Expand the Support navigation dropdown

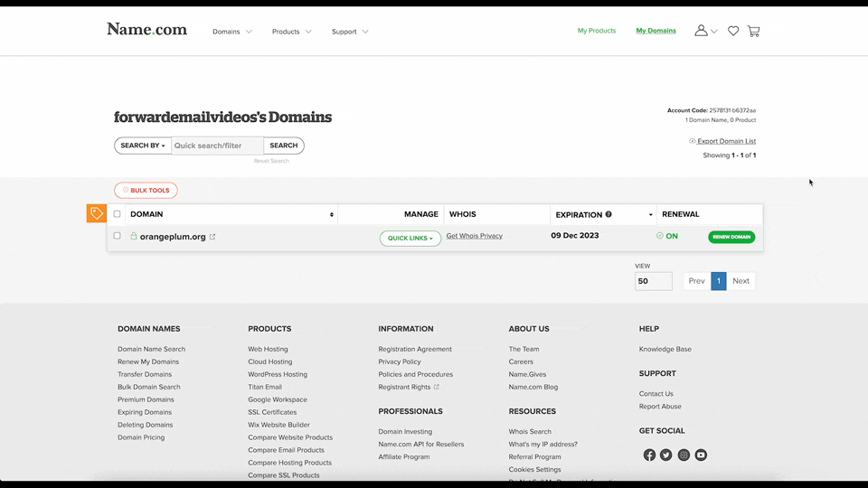350,32
